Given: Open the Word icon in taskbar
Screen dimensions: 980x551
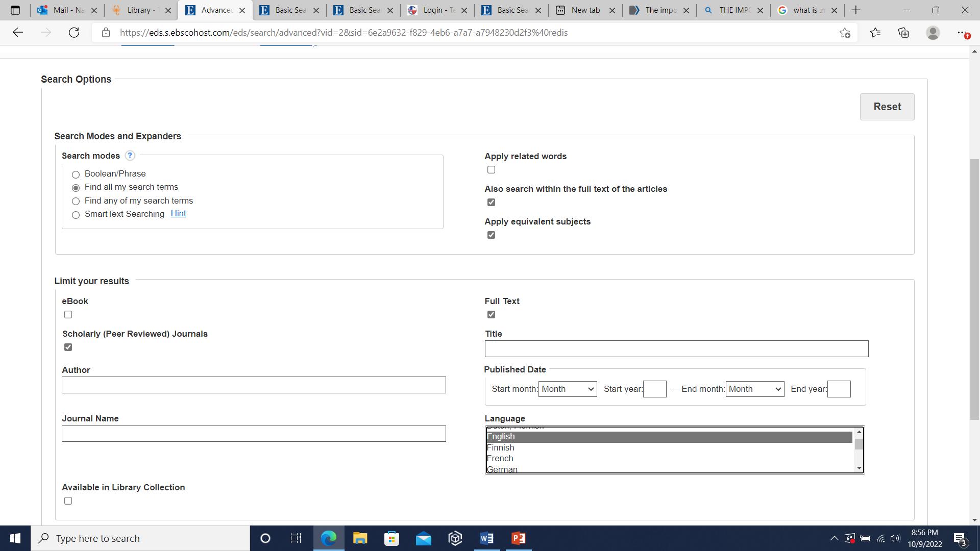Looking at the screenshot, I should [x=486, y=538].
